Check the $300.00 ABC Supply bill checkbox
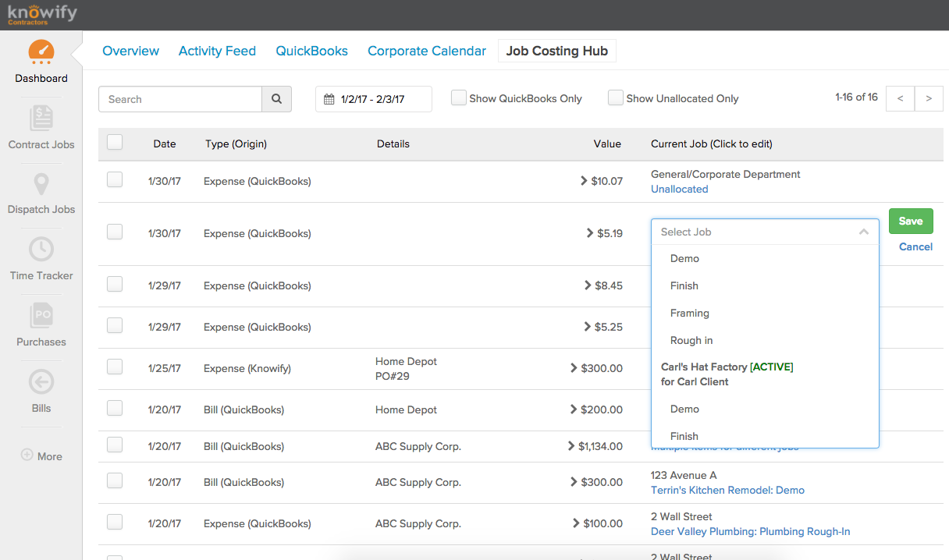This screenshot has height=560, width=949. pyautogui.click(x=115, y=480)
